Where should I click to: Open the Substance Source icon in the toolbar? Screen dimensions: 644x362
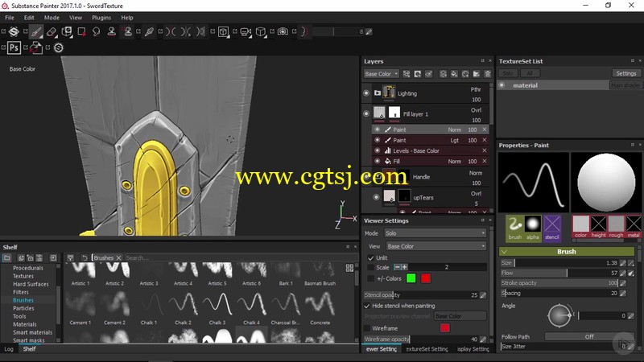58,47
